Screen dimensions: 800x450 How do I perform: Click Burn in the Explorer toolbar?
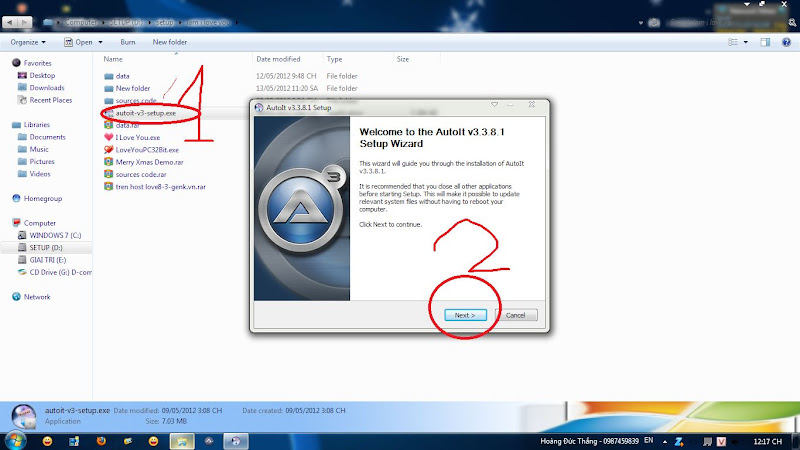coord(128,42)
